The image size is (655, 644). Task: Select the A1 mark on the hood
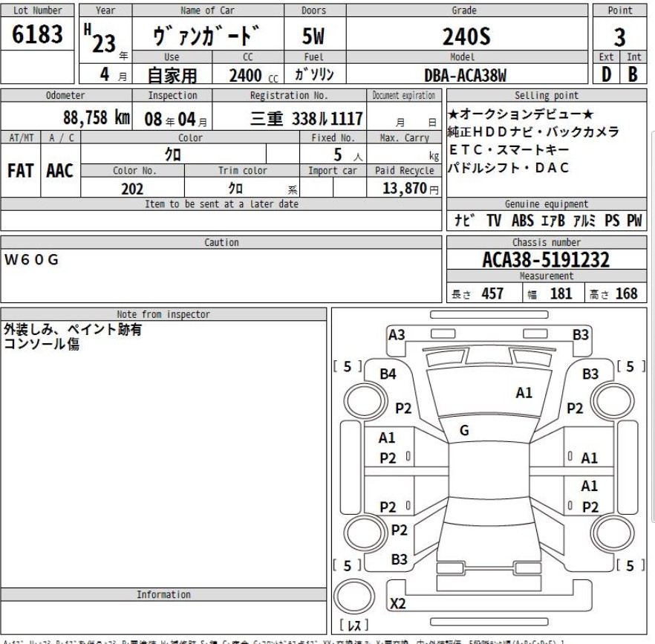point(525,393)
